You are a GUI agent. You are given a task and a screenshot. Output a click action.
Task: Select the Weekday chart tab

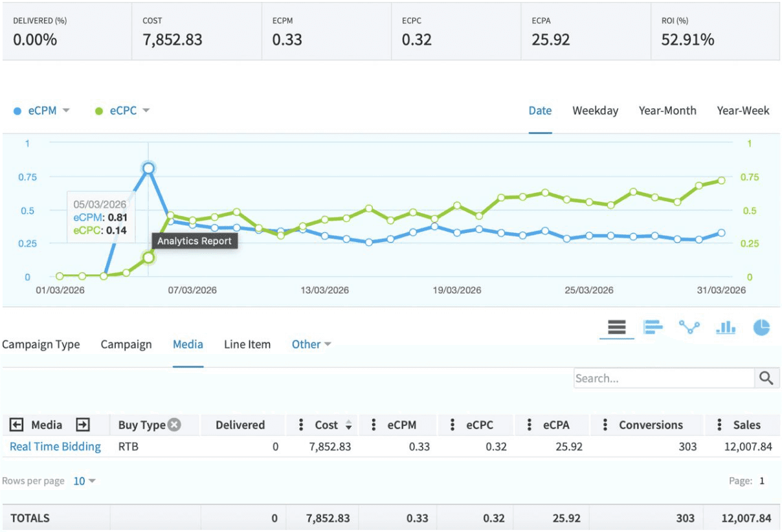[595, 111]
